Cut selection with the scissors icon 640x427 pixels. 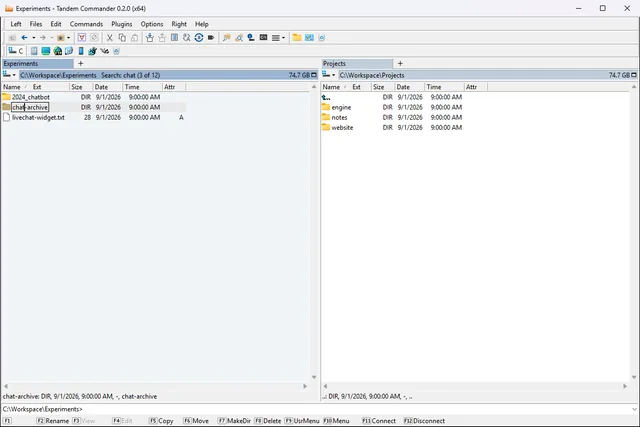click(109, 38)
